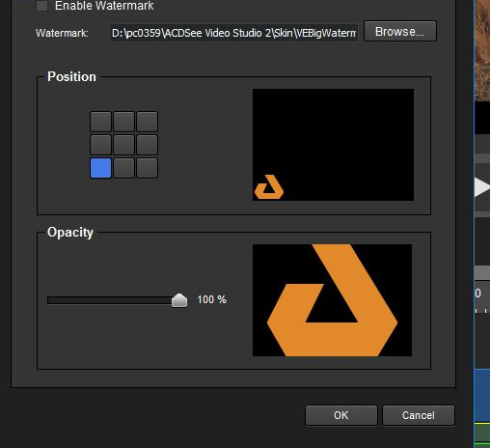Click the Browse... button
491x448 pixels.
click(x=400, y=31)
